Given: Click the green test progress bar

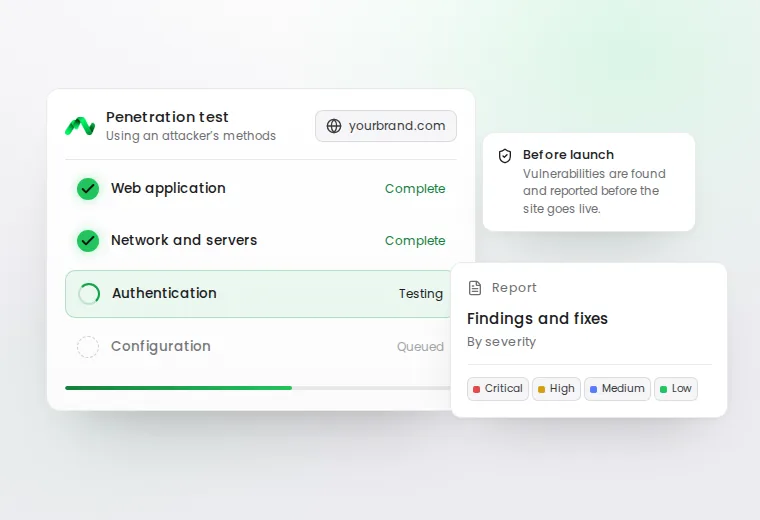Looking at the screenshot, I should 178,388.
